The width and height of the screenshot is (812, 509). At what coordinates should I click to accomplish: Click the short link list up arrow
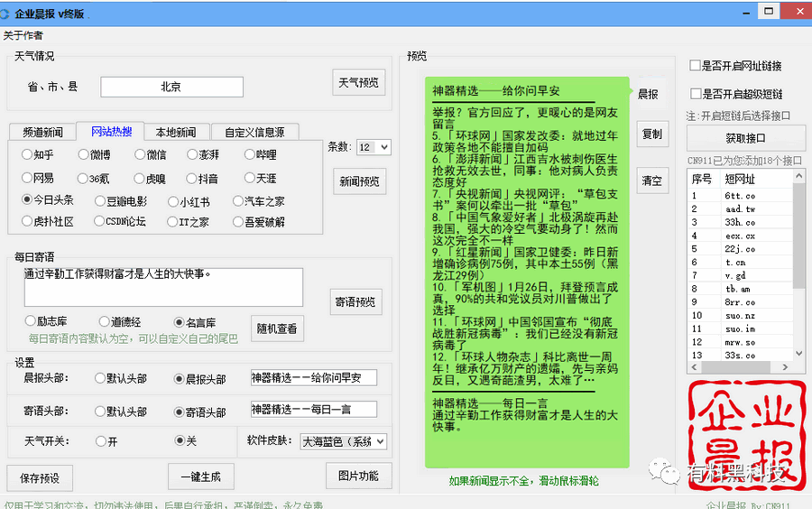(799, 176)
